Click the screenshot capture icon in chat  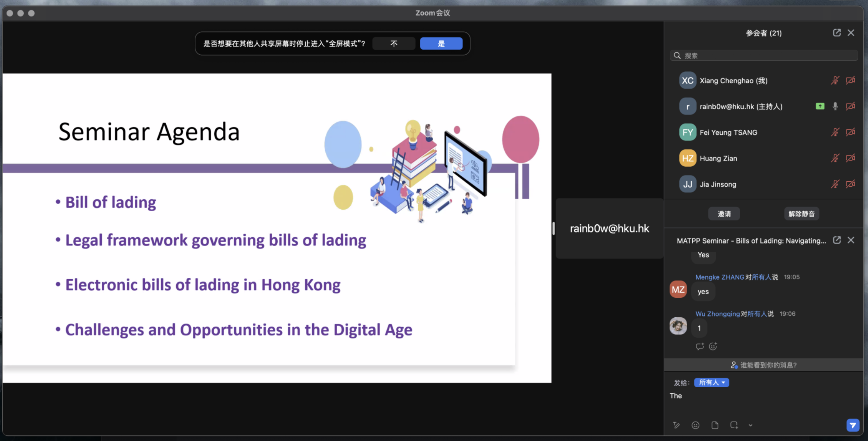[734, 425]
